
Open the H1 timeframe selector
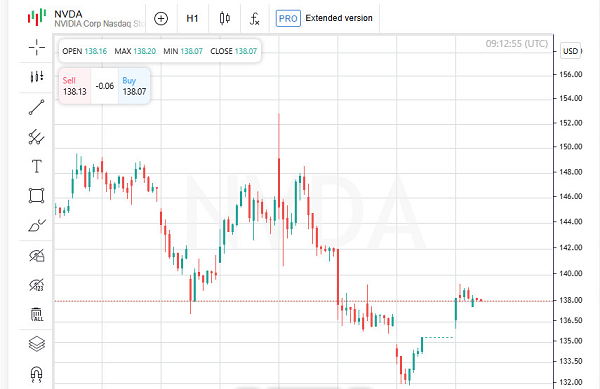[x=192, y=18]
